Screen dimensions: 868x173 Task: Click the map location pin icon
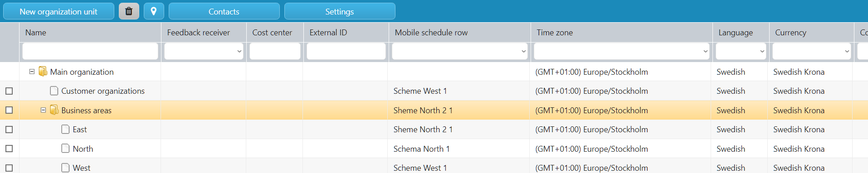coord(154,11)
